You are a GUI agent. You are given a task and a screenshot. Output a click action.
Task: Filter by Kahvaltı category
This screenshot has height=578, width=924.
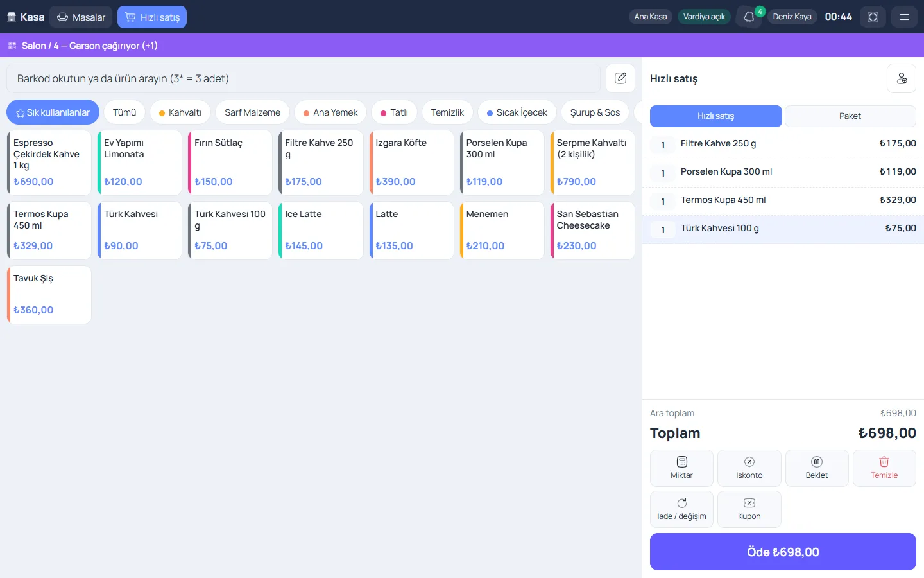180,112
